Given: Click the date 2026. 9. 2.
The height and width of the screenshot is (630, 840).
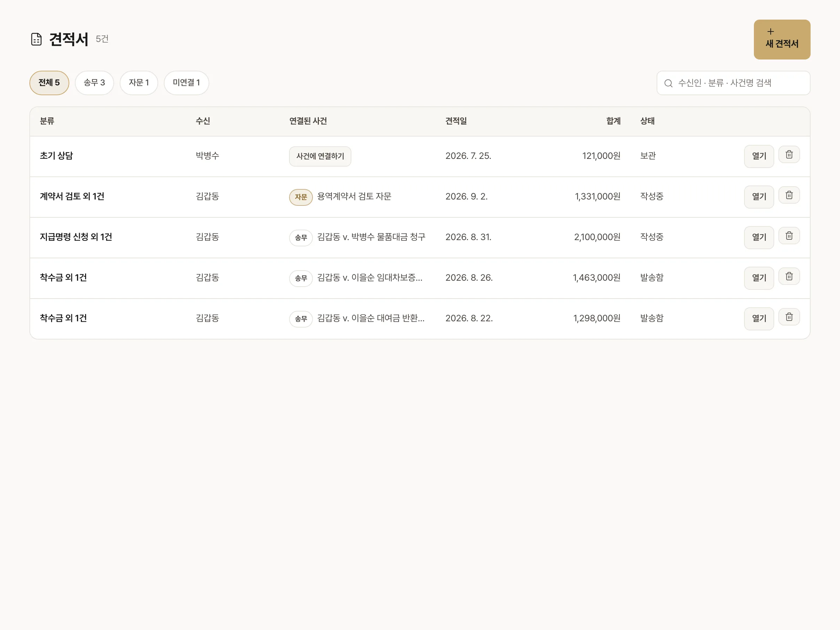Looking at the screenshot, I should pos(466,196).
